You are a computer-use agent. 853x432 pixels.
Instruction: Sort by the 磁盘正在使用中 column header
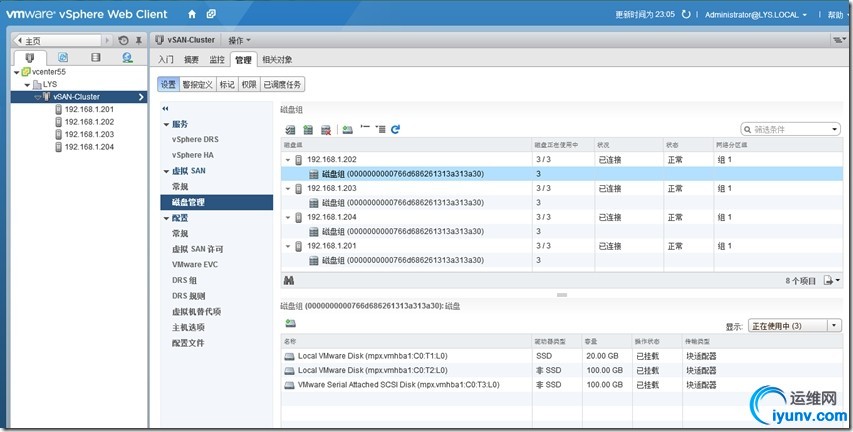pyautogui.click(x=563, y=145)
